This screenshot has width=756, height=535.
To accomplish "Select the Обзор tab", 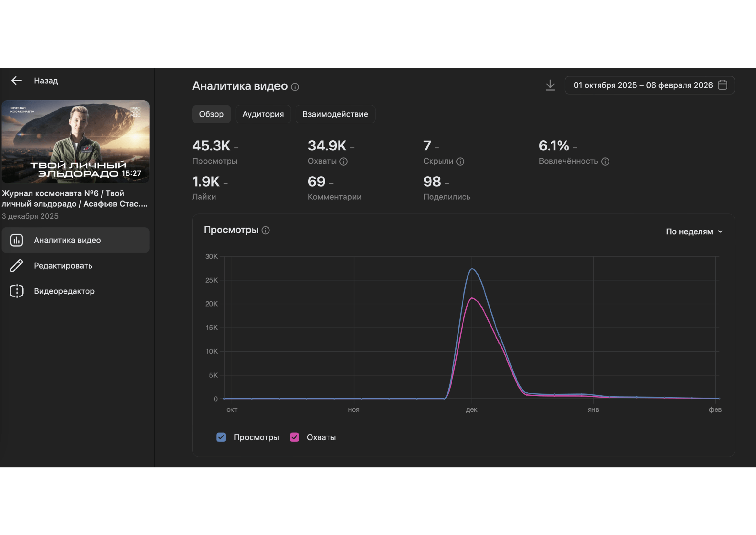I will pos(211,114).
